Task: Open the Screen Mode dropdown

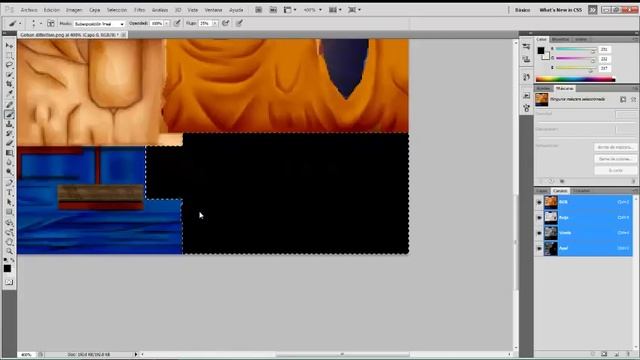Action: 354,10
